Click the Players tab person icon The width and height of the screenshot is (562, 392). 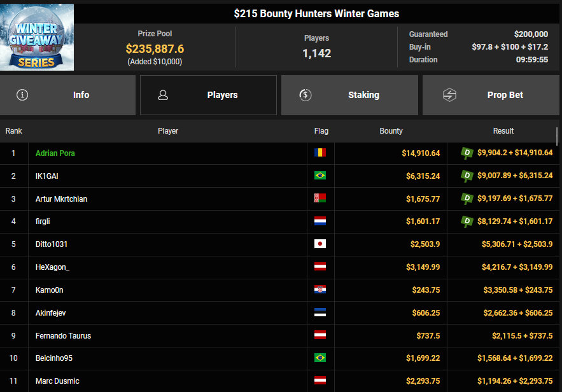163,95
